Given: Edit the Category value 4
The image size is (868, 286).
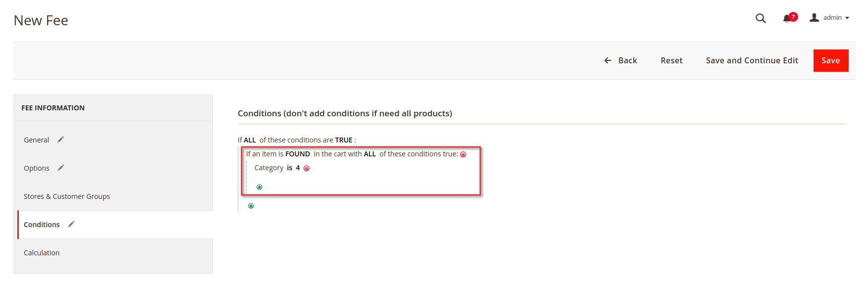Looking at the screenshot, I should (298, 168).
